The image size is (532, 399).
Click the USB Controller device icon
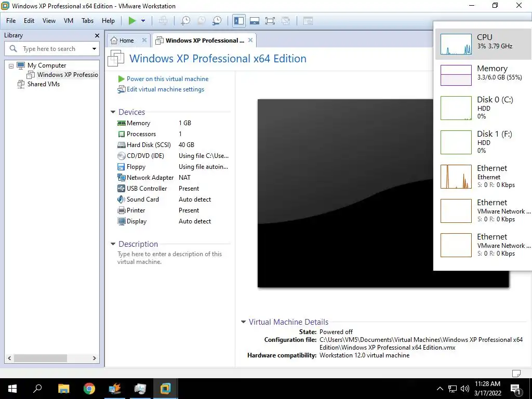click(121, 188)
